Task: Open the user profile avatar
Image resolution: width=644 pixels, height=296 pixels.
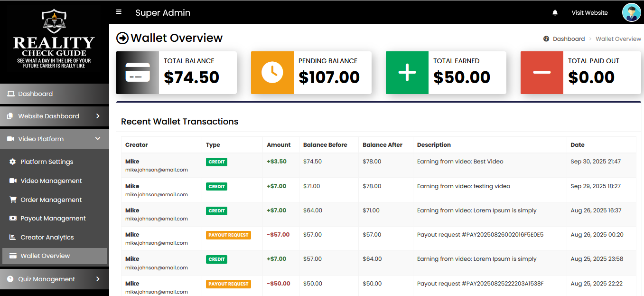Action: [x=631, y=13]
